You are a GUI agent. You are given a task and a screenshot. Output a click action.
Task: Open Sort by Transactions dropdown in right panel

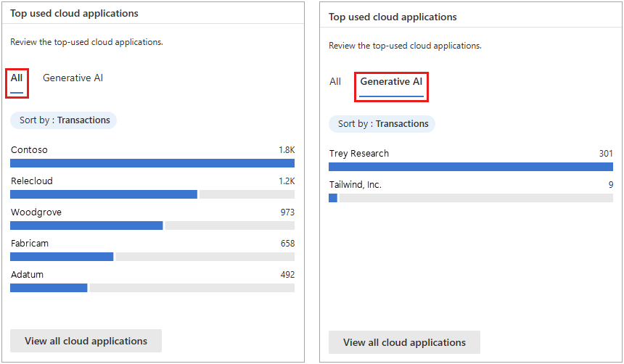tap(382, 124)
